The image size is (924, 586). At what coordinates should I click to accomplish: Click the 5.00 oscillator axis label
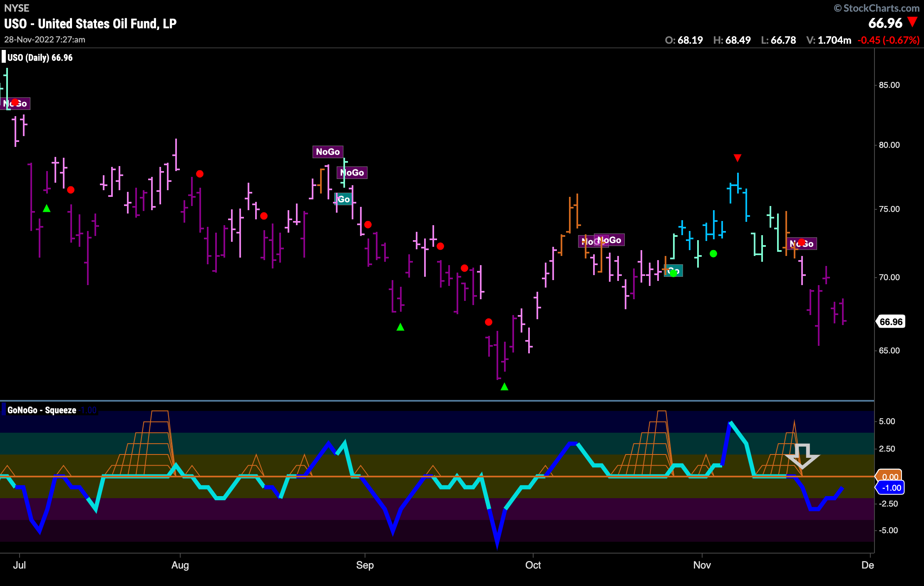coord(887,421)
